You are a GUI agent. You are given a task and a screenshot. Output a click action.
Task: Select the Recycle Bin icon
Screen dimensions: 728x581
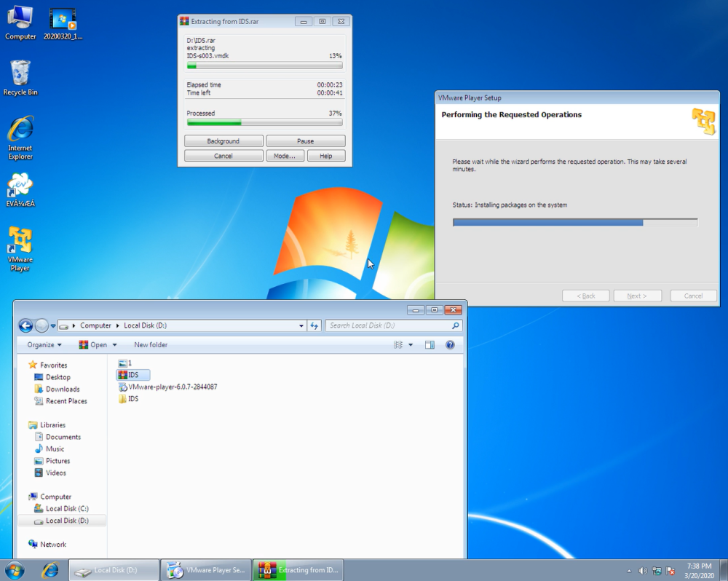pyautogui.click(x=20, y=78)
